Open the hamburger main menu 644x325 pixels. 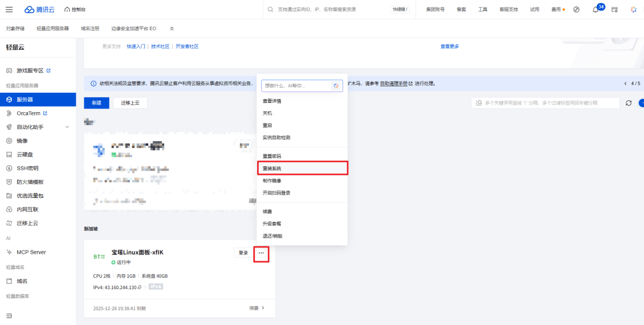click(9, 10)
